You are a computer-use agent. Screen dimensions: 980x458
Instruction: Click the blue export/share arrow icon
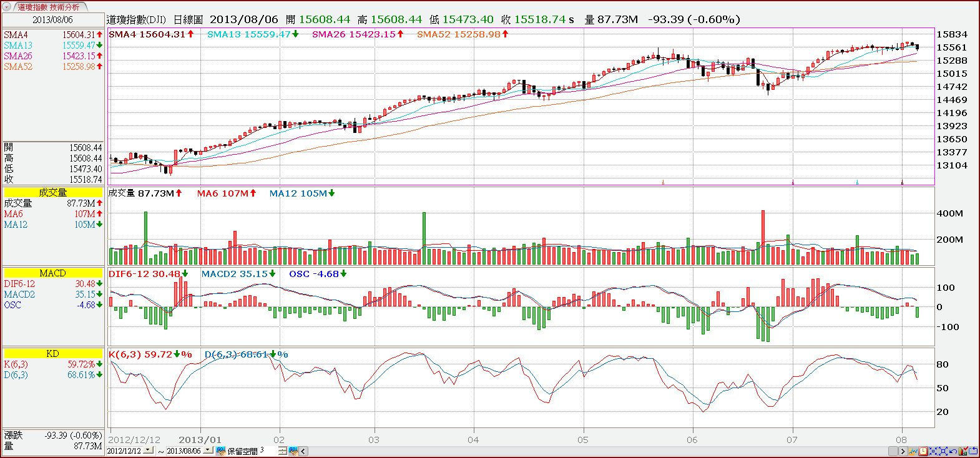tap(973, 451)
